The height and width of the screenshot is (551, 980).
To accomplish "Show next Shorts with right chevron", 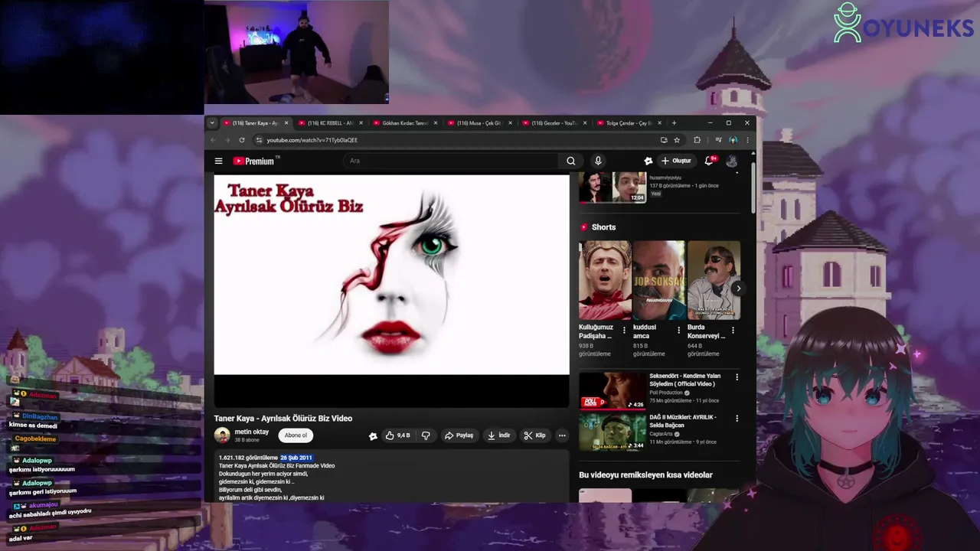I will tap(737, 289).
